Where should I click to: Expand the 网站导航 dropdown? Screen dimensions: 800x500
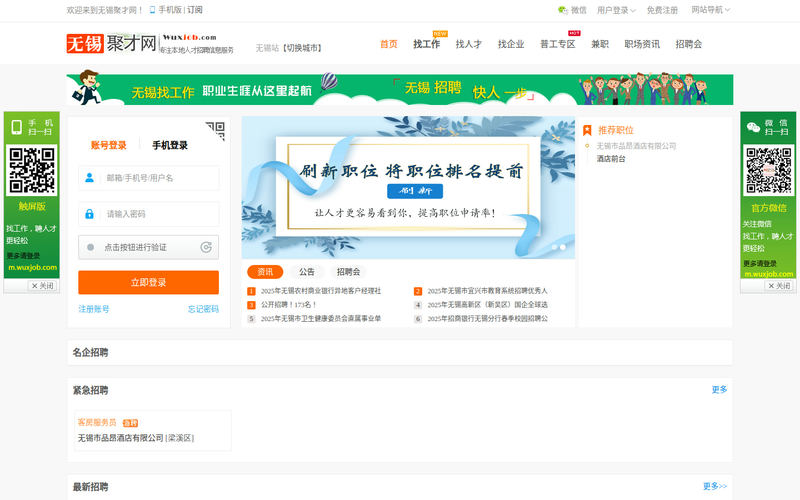pos(710,10)
